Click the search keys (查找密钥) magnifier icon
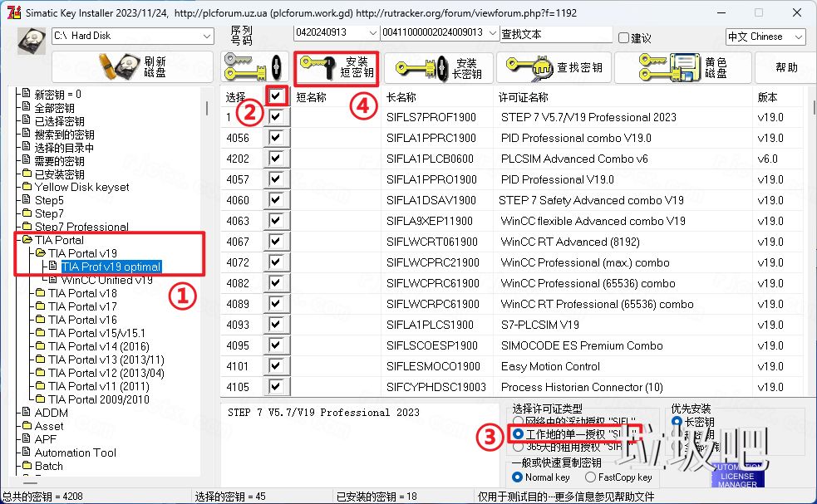817x504 pixels. click(x=541, y=68)
